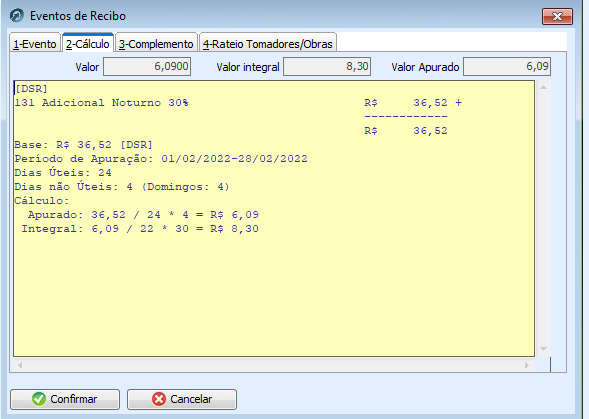Viewport: 589px width, 419px height.
Task: Open the 3-Complemento tab
Action: tap(156, 44)
